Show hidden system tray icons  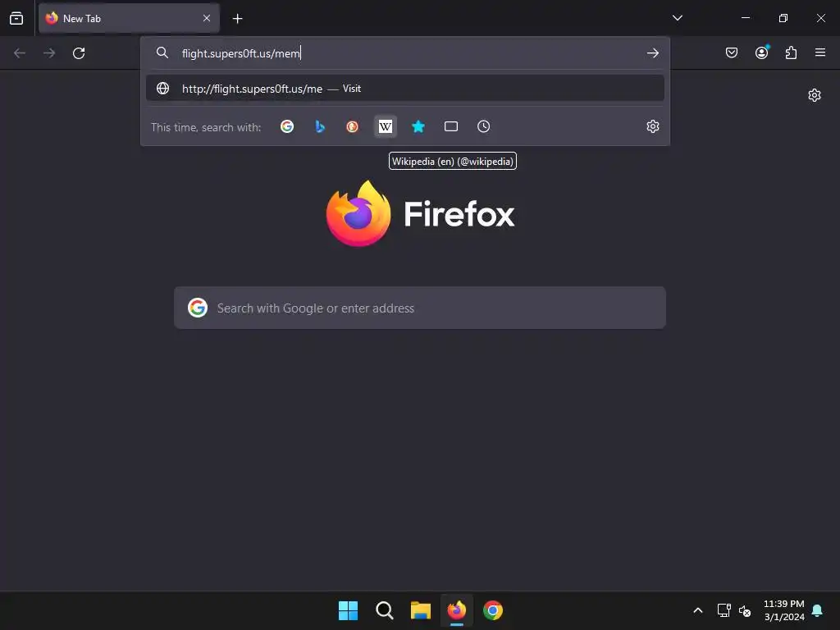point(697,610)
